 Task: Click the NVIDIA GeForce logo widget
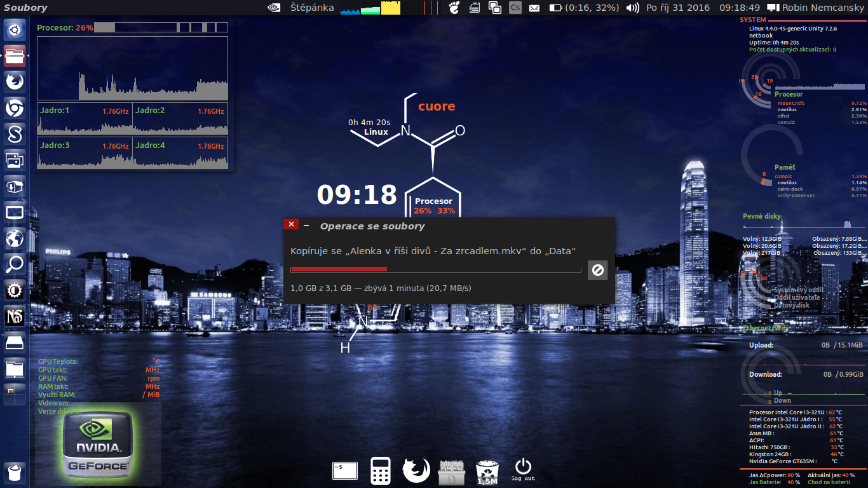tap(98, 444)
